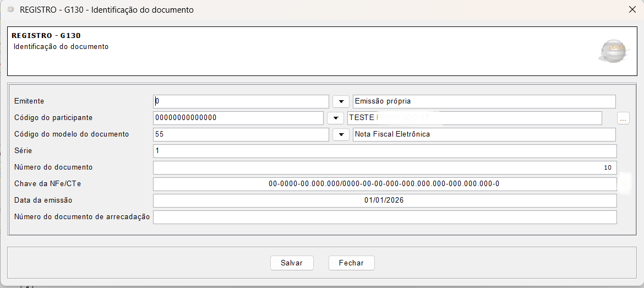Click the ellipsis browse button for participante
Image resolution: width=644 pixels, height=288 pixels.
(623, 118)
